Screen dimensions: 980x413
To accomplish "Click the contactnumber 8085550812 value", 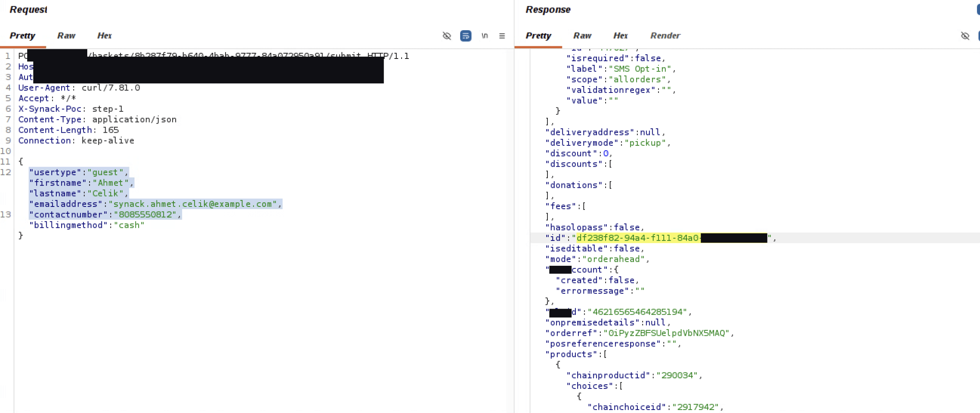I will (x=145, y=215).
